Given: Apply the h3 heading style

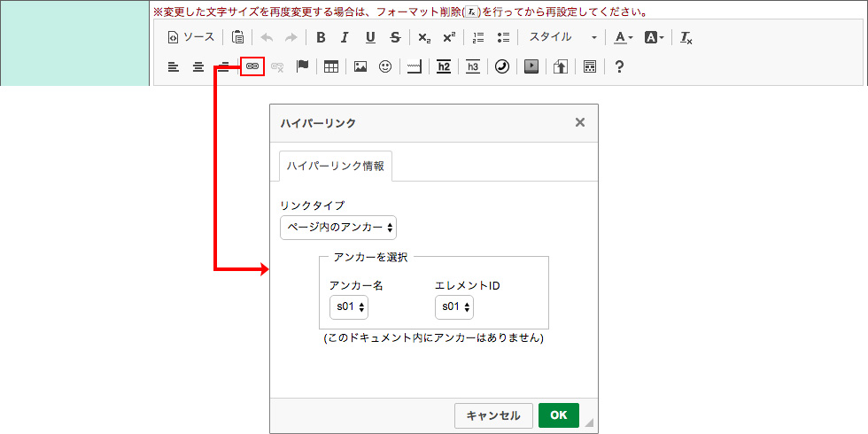Looking at the screenshot, I should pyautogui.click(x=473, y=67).
